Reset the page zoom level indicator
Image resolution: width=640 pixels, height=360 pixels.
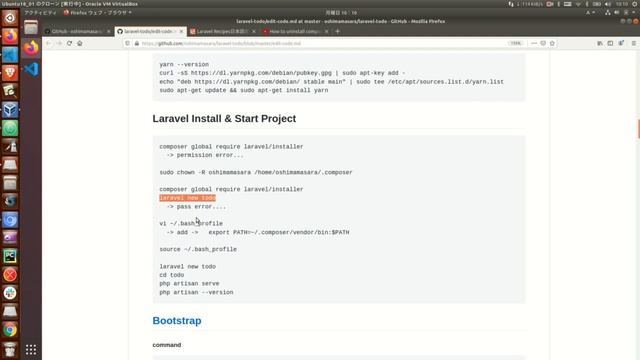pyautogui.click(x=516, y=43)
